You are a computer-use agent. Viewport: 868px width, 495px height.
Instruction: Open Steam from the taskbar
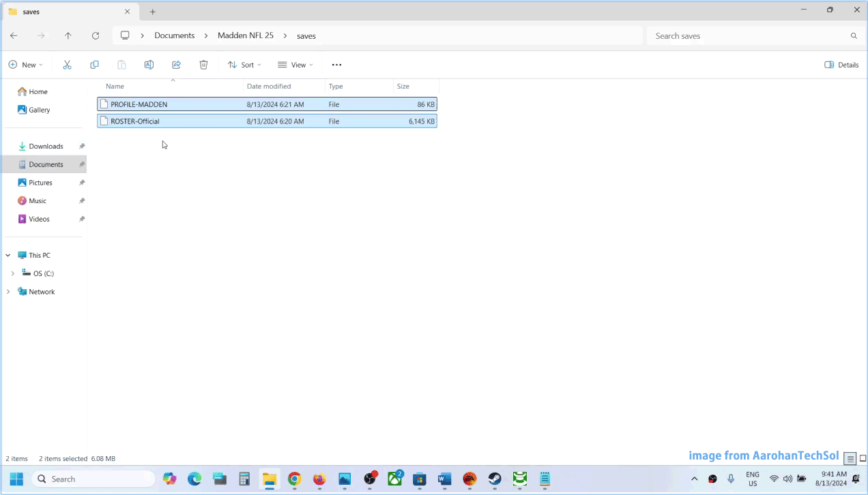(495, 479)
